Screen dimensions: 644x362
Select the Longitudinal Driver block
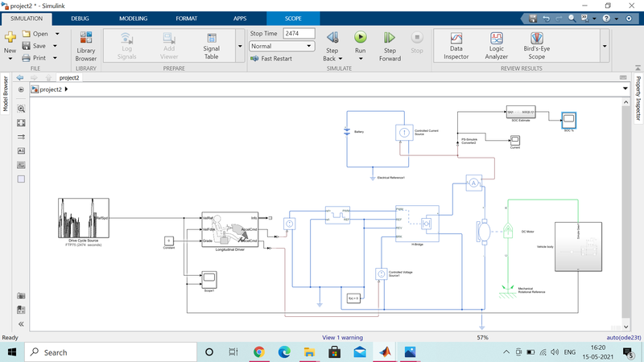point(230,229)
